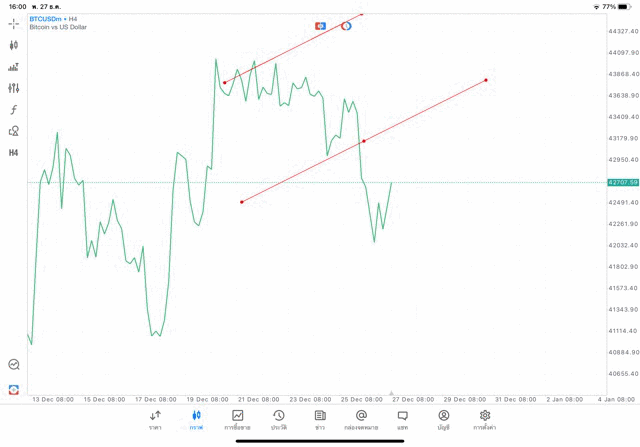Open the การซื้อขาย trade tab
The width and height of the screenshot is (640, 447).
pos(237,419)
